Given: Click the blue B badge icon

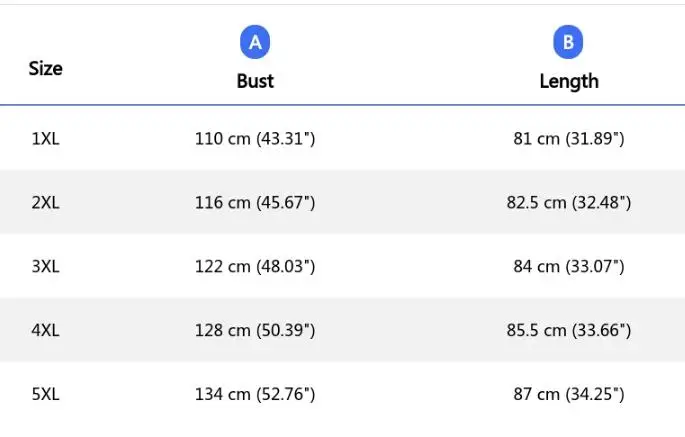Looking at the screenshot, I should [x=568, y=42].
